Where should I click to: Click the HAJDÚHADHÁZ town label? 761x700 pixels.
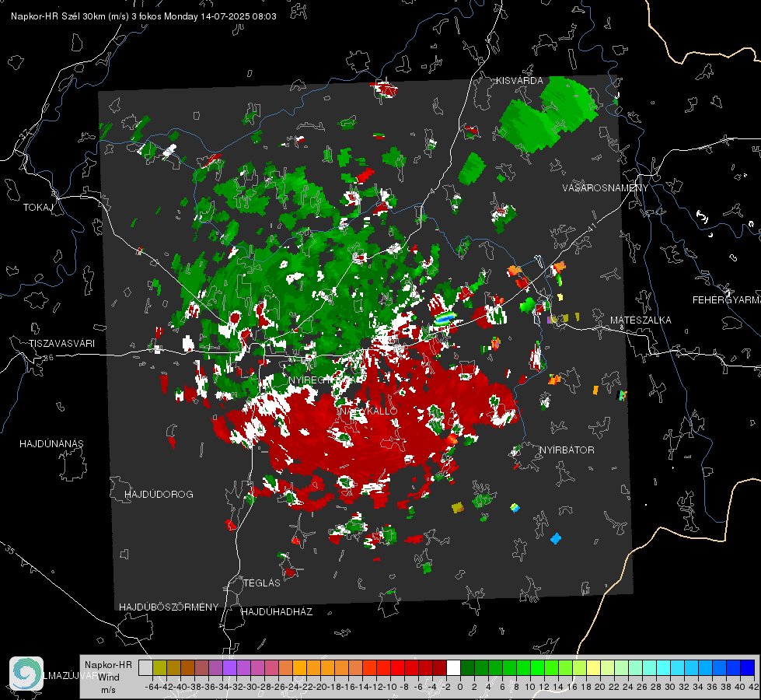click(277, 612)
